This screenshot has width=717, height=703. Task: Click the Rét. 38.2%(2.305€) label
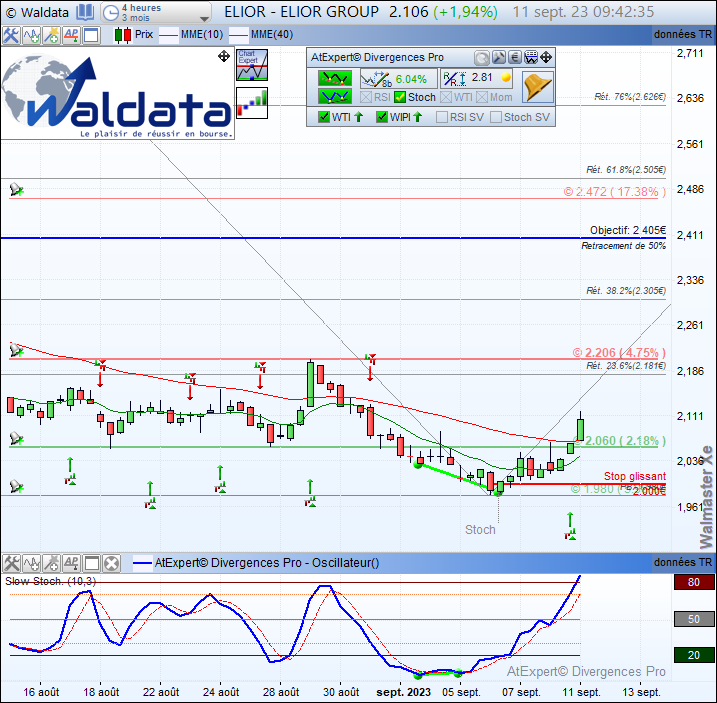626,290
